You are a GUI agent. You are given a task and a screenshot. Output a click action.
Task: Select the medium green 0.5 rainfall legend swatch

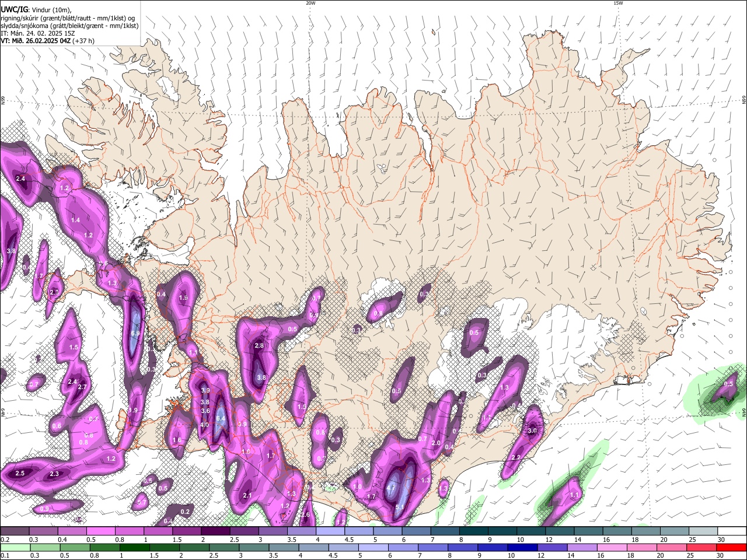tap(75, 547)
